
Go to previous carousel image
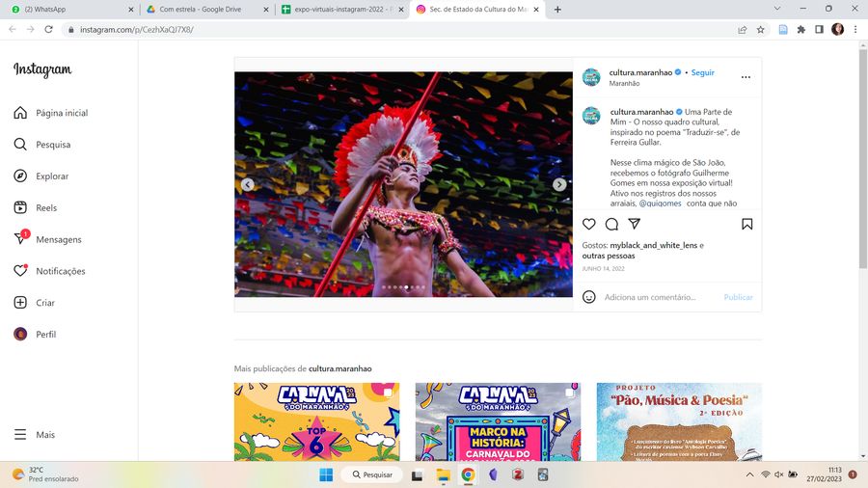(248, 184)
